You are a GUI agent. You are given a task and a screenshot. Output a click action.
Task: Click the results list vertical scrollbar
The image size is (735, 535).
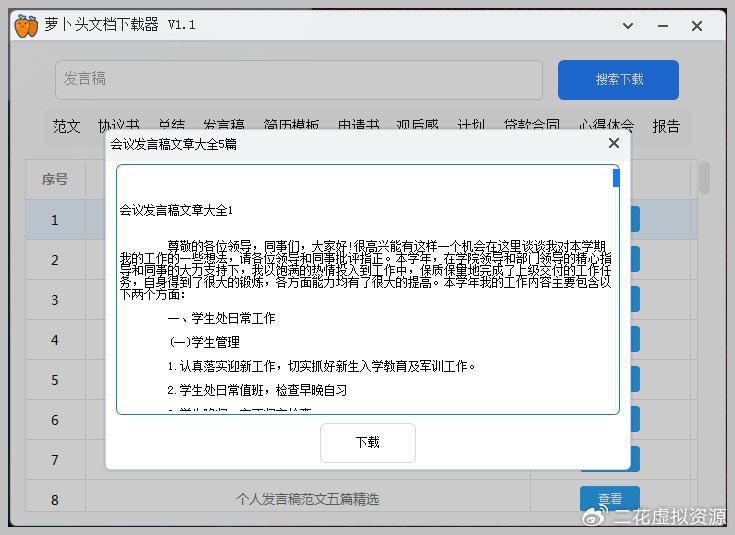704,178
